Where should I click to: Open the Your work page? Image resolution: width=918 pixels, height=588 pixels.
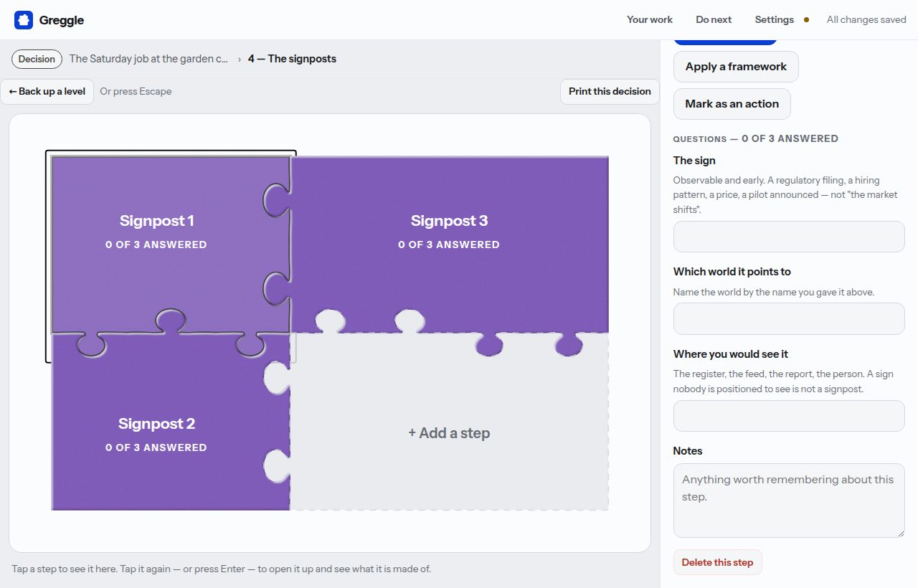pos(650,19)
